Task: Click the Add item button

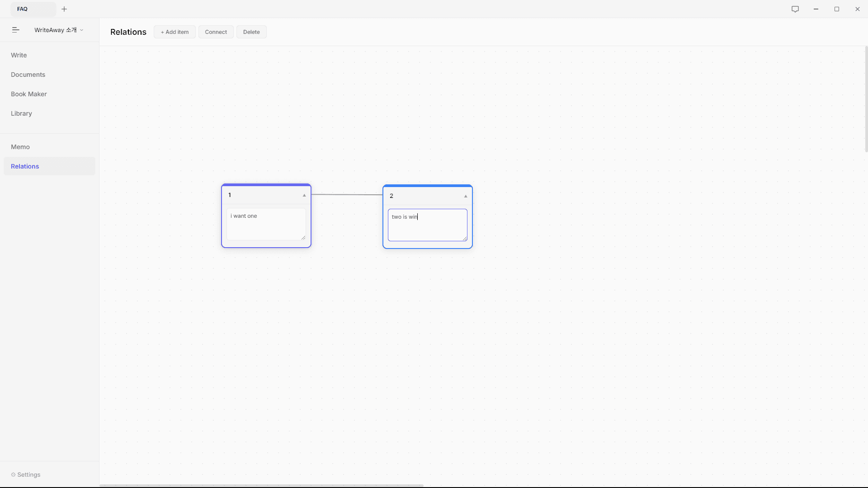Action: pyautogui.click(x=175, y=32)
